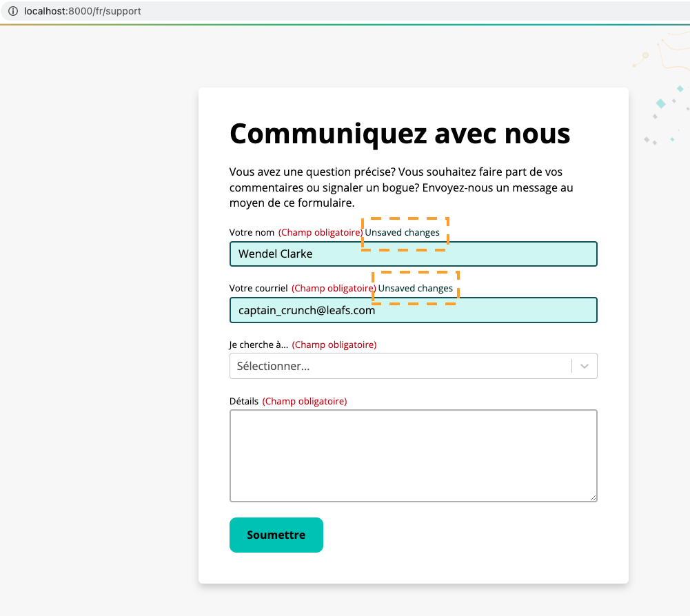The height and width of the screenshot is (616, 690).
Task: Click Champ obligatoire text next to Votre nom
Action: click(x=321, y=232)
